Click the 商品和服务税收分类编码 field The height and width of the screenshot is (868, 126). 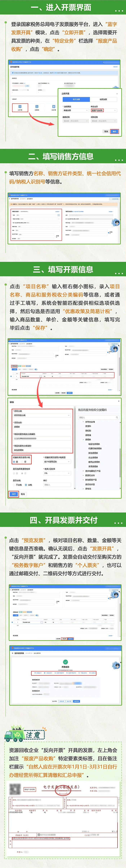[42, 438]
